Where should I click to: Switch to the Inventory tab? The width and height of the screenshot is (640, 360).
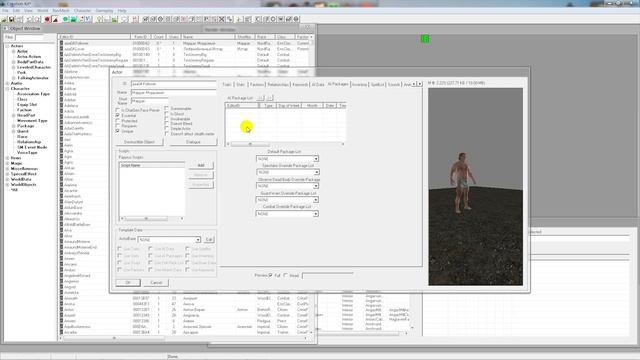pos(360,84)
